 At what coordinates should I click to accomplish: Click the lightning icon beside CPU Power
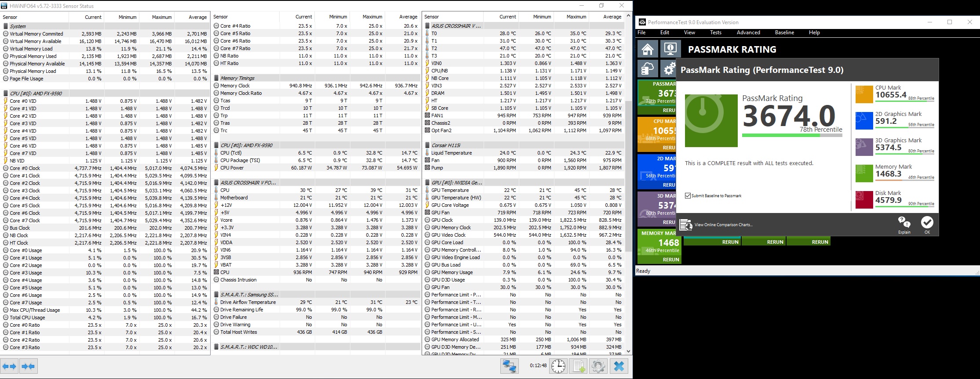pyautogui.click(x=216, y=168)
